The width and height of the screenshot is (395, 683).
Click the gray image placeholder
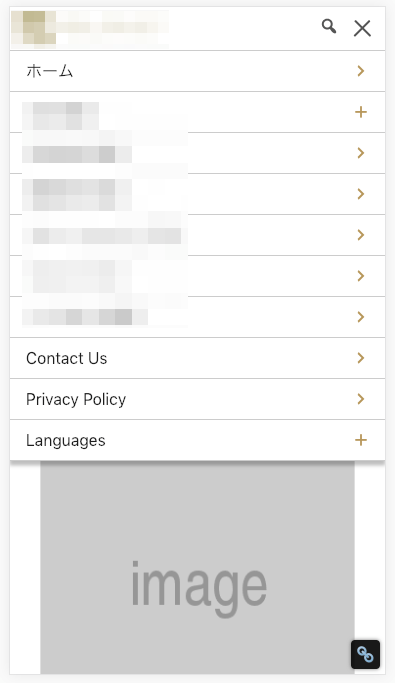[197, 567]
